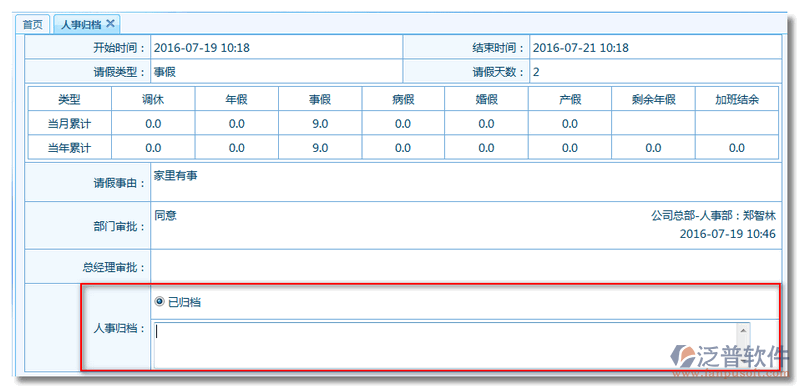Click the 开始时间 label
Viewport: 800px width, 389px height.
pos(119,48)
